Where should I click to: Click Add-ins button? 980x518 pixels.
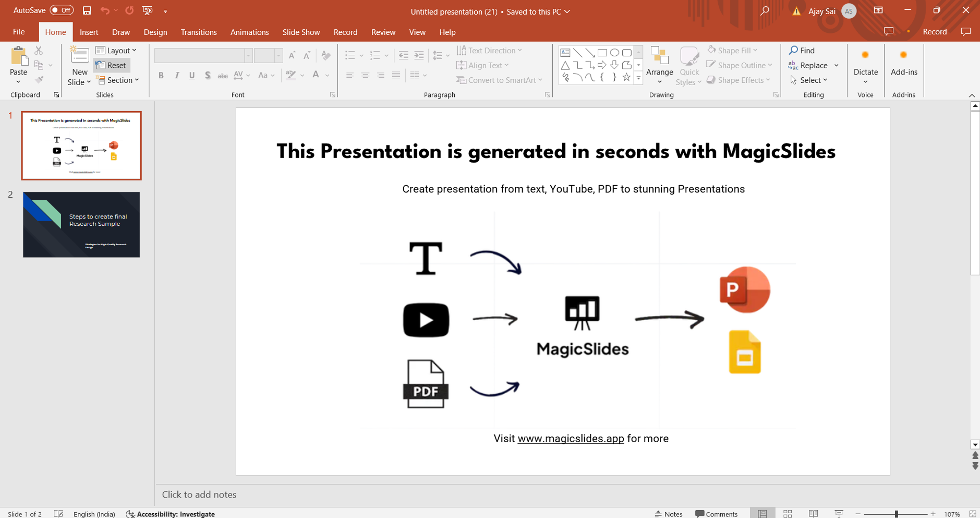[904, 63]
